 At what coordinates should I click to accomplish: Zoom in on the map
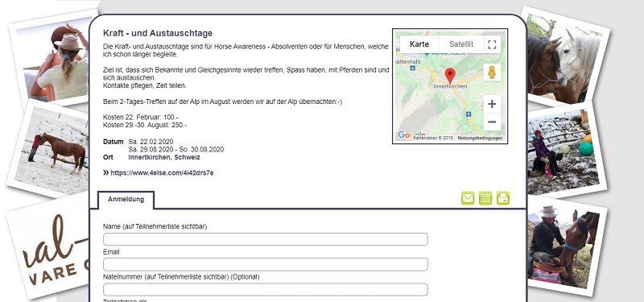pos(492,104)
